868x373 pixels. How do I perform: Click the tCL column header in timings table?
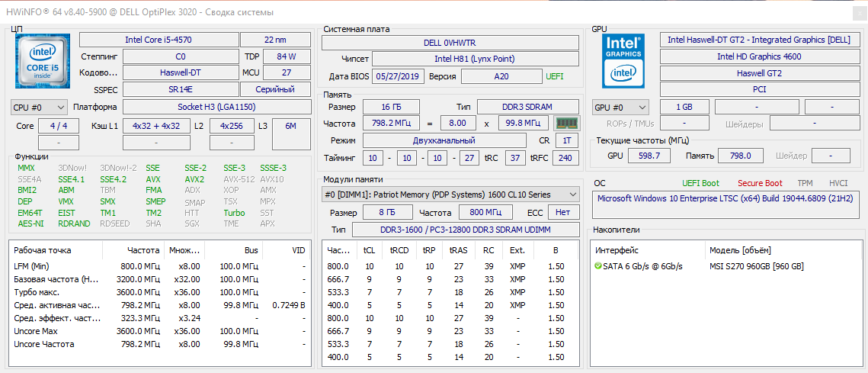coord(370,250)
